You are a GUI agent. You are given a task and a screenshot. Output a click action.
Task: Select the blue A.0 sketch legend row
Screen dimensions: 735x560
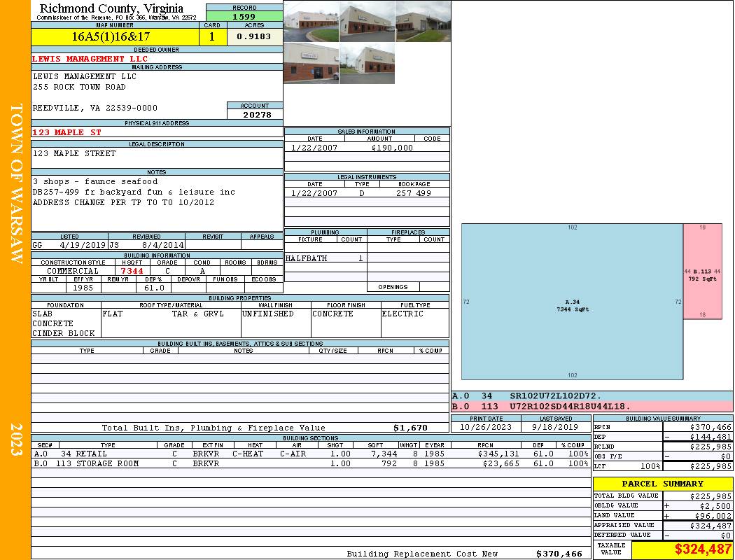coord(591,396)
